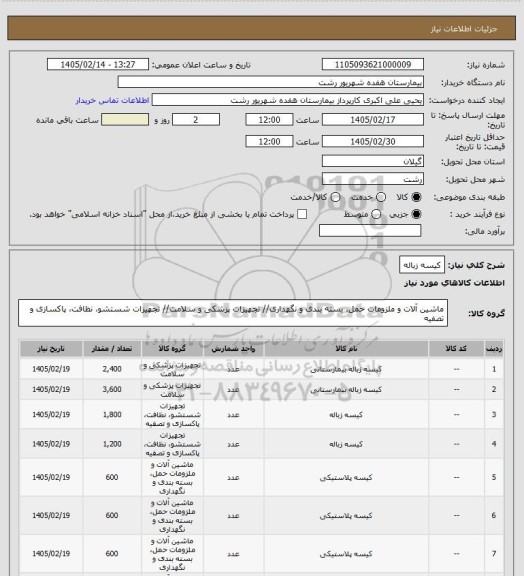
Task: Click کیسه زباله in row 3
Action: pyautogui.click(x=346, y=415)
